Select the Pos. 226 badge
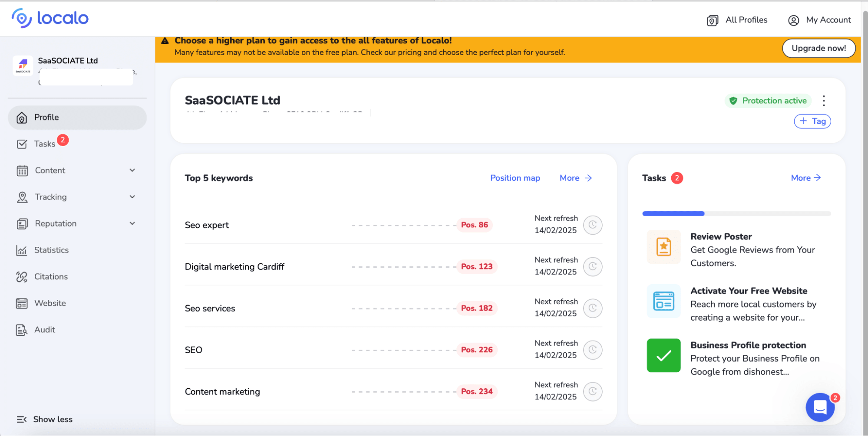Image resolution: width=868 pixels, height=436 pixels. [477, 350]
